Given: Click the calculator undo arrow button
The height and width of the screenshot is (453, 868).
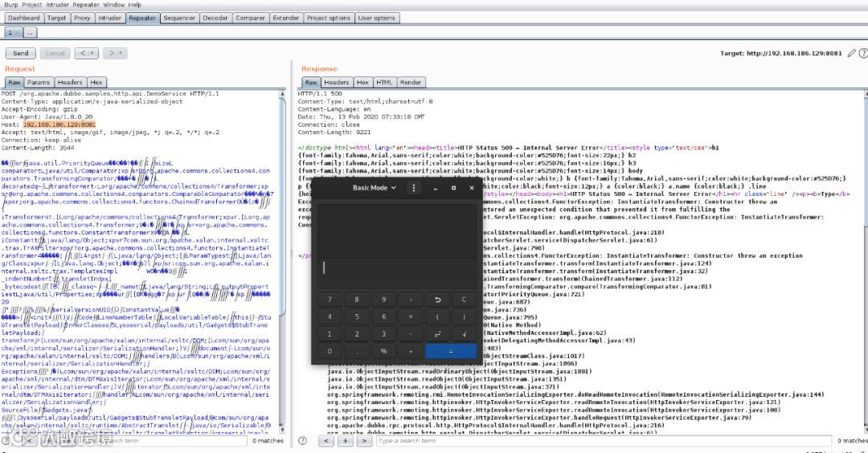Looking at the screenshot, I should 437,300.
